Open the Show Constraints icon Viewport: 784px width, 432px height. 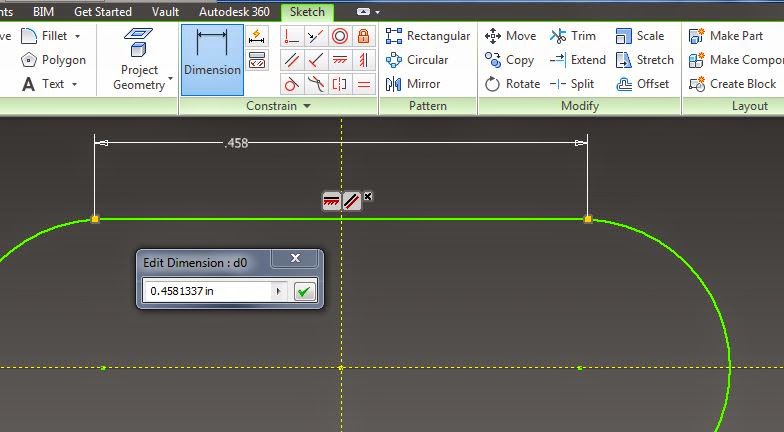(x=257, y=60)
